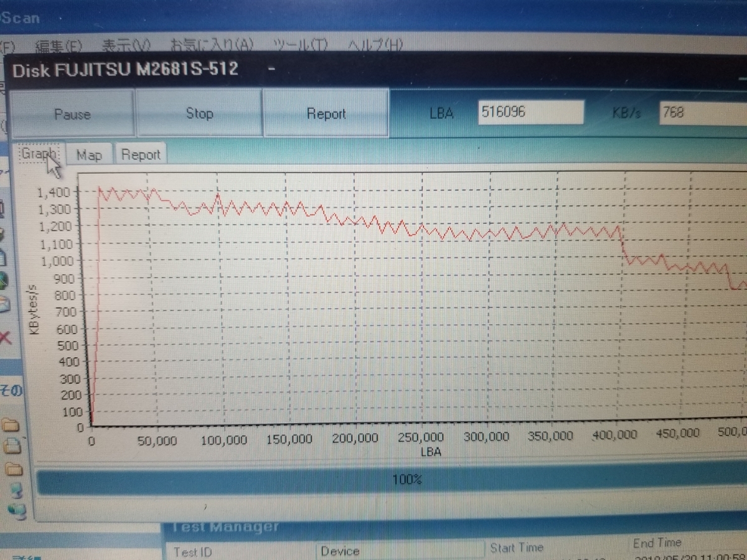Click the LBA value field showing 516096
Viewport: 747px width, 560px height.
[x=531, y=113]
